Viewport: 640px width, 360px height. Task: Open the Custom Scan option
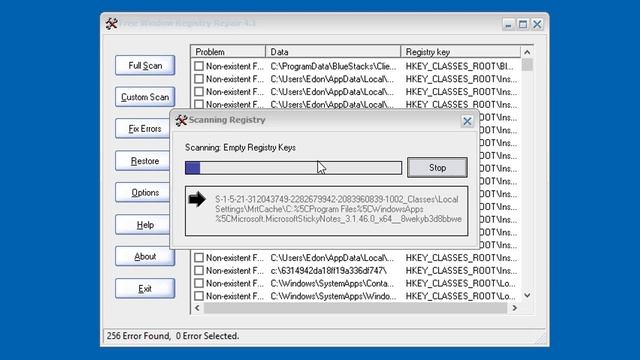click(145, 97)
